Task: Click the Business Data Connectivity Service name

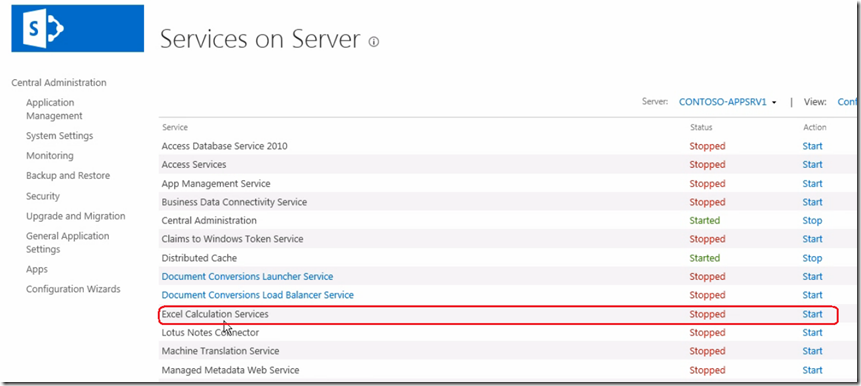Action: 234,202
